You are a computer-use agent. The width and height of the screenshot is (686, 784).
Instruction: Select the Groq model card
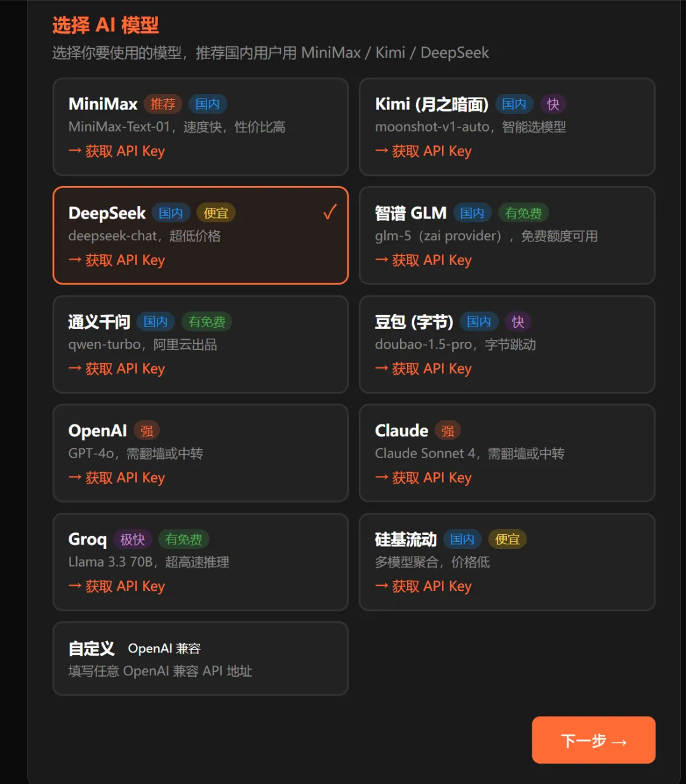click(x=201, y=562)
